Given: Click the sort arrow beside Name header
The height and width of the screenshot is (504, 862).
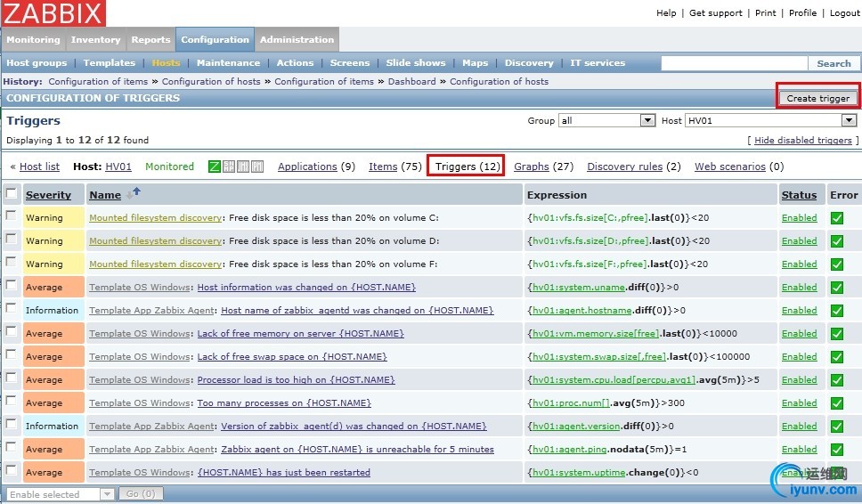Looking at the screenshot, I should pos(134,193).
